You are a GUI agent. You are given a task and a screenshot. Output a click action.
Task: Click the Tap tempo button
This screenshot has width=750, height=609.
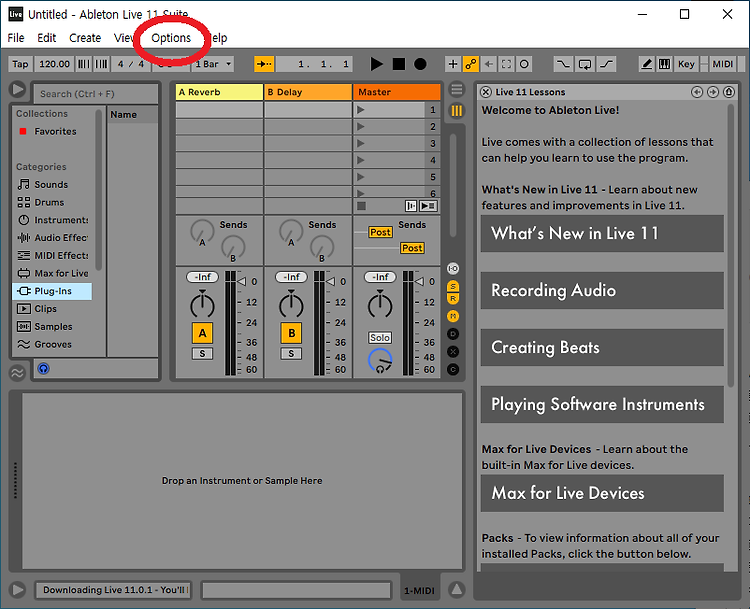coord(21,64)
